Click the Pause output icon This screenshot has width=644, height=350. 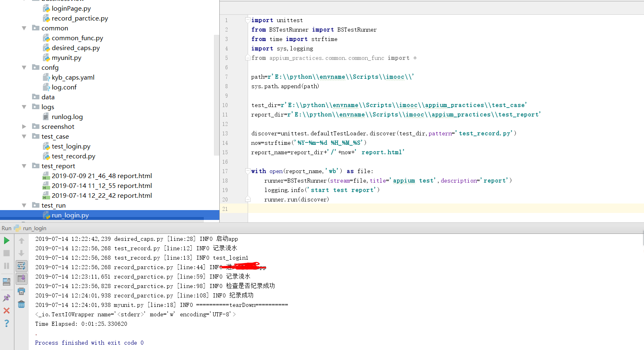coord(7,266)
